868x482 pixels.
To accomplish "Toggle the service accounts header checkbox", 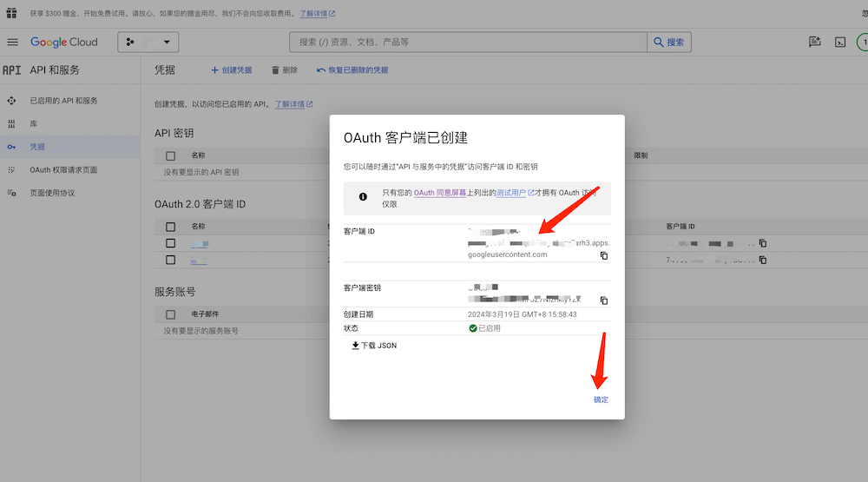I will coord(171,314).
